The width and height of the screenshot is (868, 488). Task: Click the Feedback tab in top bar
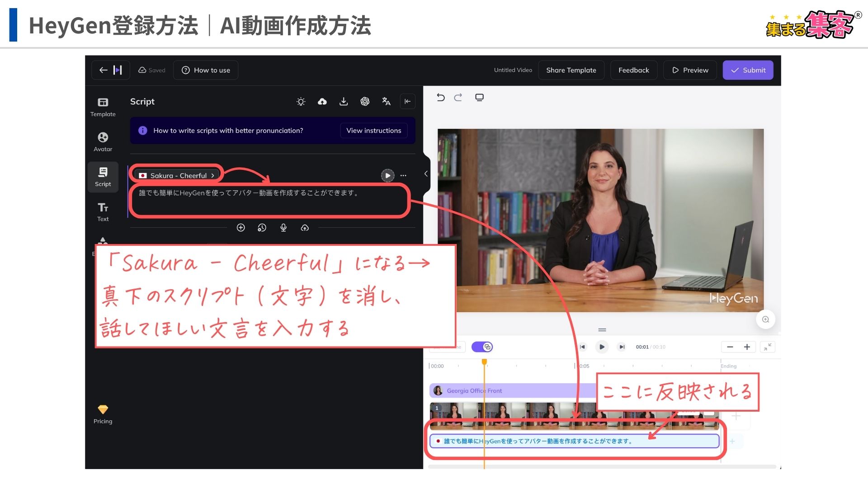[x=634, y=70]
